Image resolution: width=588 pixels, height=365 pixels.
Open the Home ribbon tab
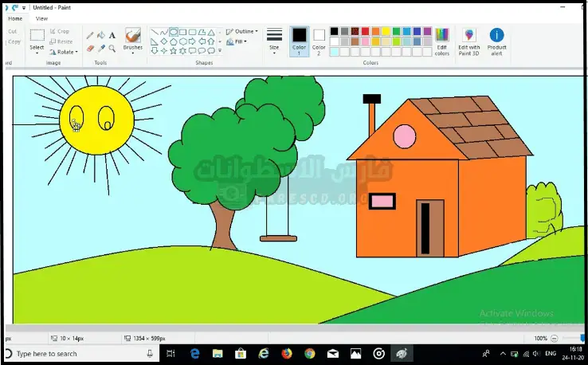15,18
